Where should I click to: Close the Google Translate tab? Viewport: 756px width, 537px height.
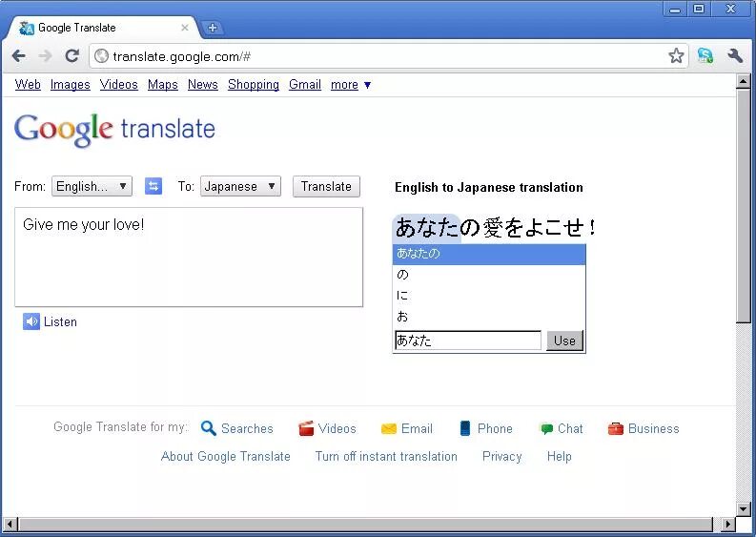(x=185, y=28)
